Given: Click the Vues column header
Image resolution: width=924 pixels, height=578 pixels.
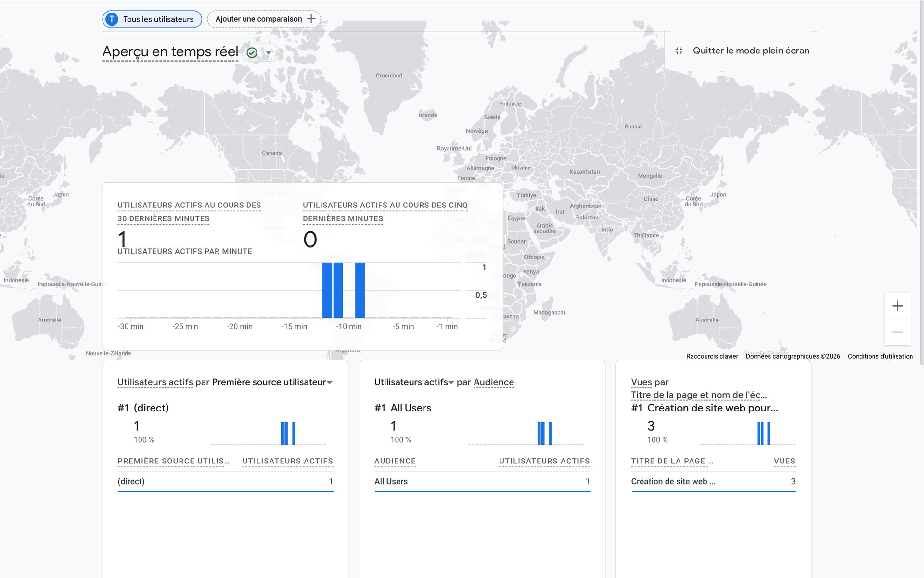Looking at the screenshot, I should pyautogui.click(x=784, y=461).
